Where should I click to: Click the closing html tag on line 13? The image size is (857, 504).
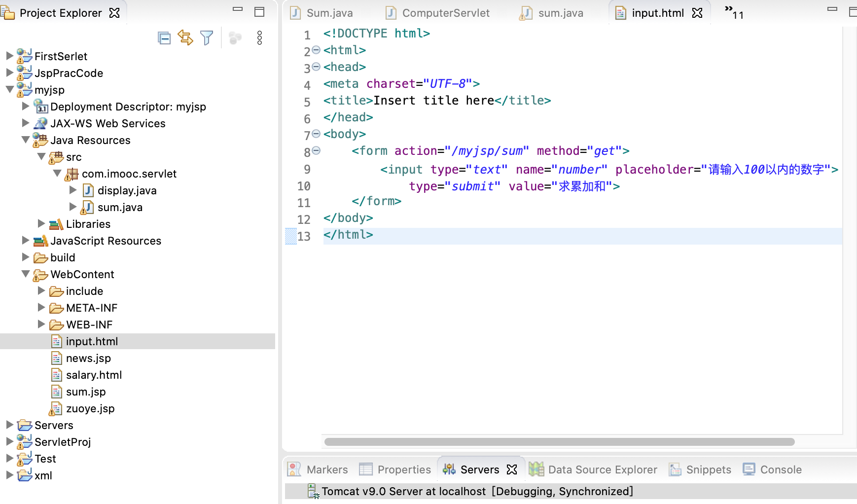(348, 235)
